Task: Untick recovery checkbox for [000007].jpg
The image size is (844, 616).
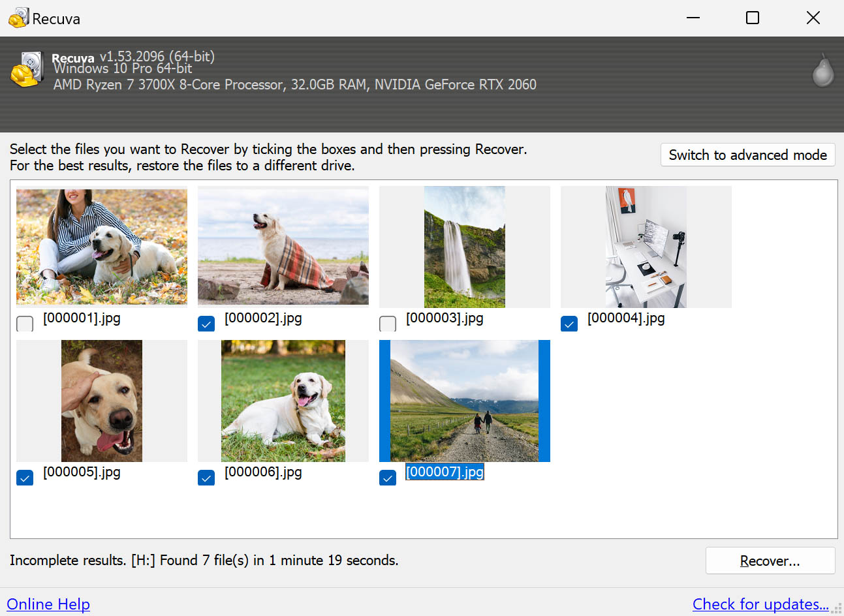Action: [387, 477]
